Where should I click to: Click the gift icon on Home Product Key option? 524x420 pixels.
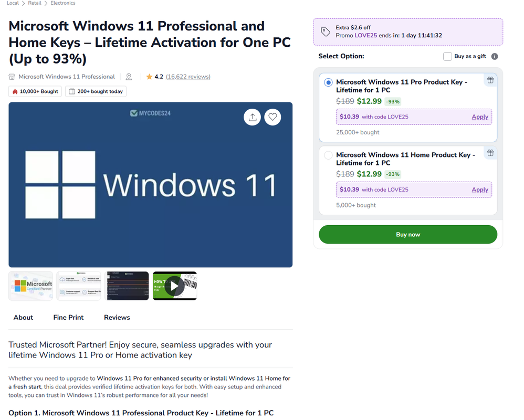[490, 153]
